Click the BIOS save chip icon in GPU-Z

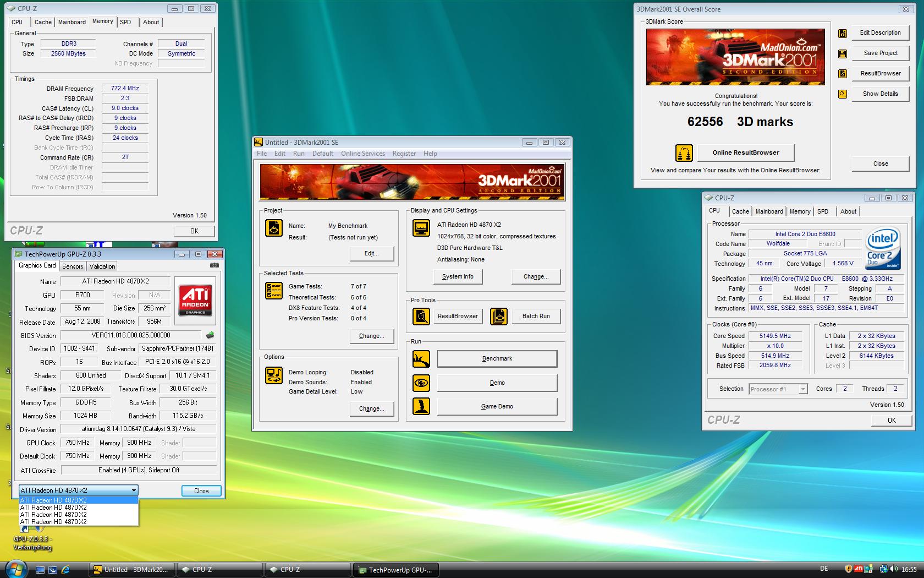pos(210,335)
